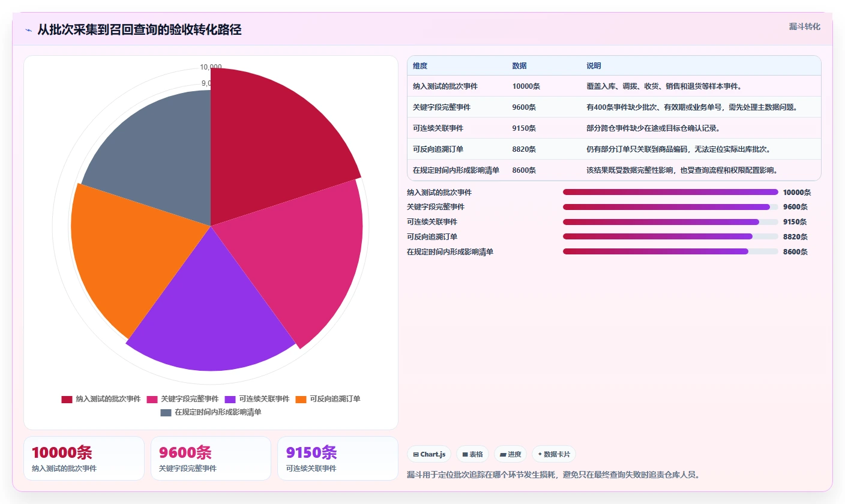Toggle the 可反向追溯订单 legend swatch

point(301,399)
